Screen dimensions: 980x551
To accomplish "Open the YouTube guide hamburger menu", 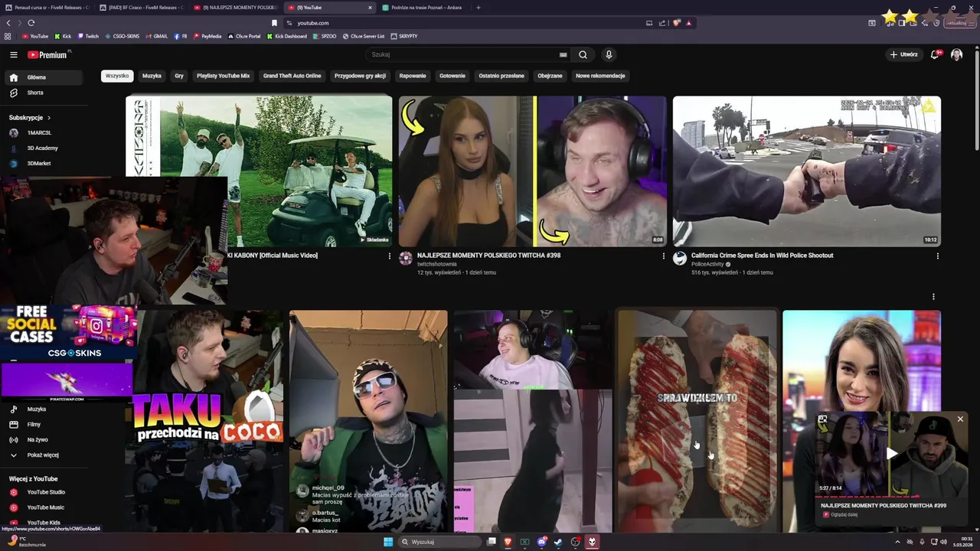I will pyautogui.click(x=13, y=54).
